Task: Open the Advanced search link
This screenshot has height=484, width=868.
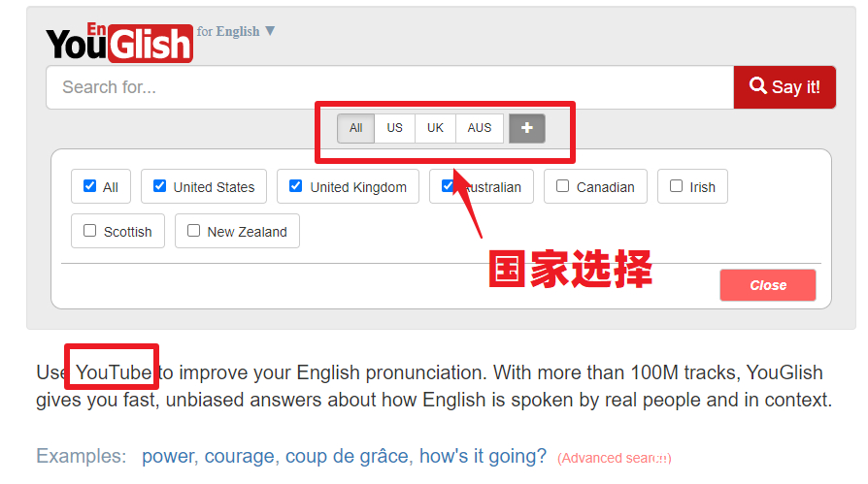Action: (x=615, y=459)
